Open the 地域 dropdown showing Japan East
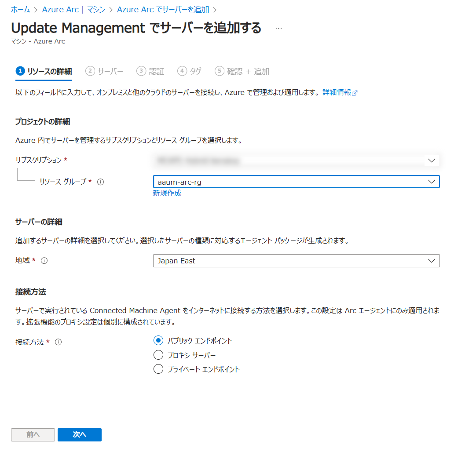 [296, 261]
